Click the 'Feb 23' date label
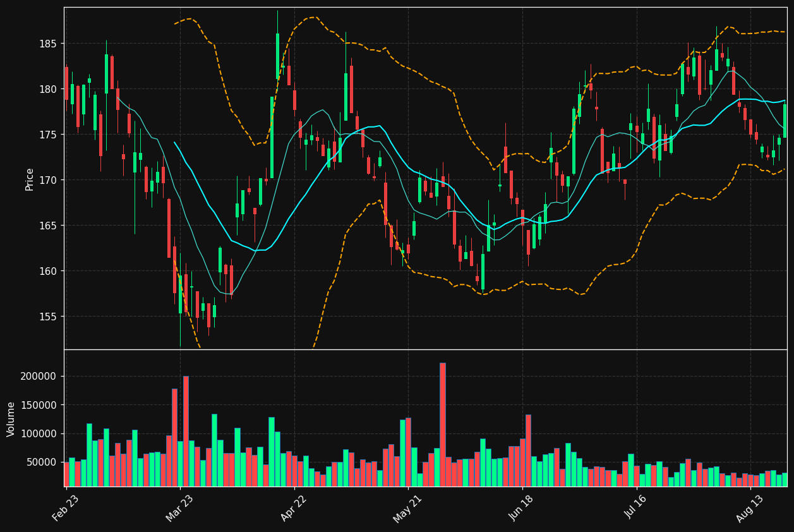Viewport: 794px width, 532px height. coord(66,508)
